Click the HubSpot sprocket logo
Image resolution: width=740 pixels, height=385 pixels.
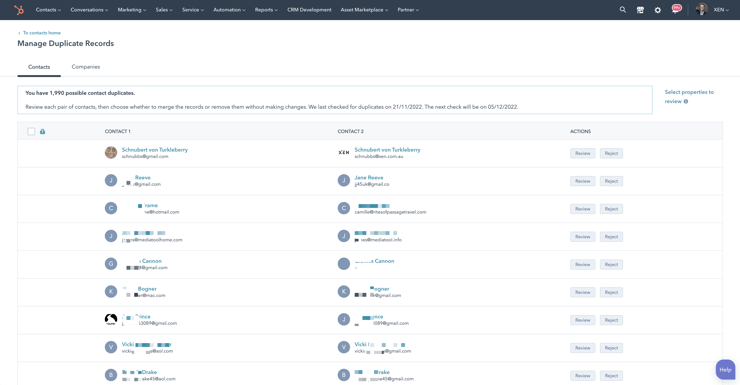(x=19, y=9)
